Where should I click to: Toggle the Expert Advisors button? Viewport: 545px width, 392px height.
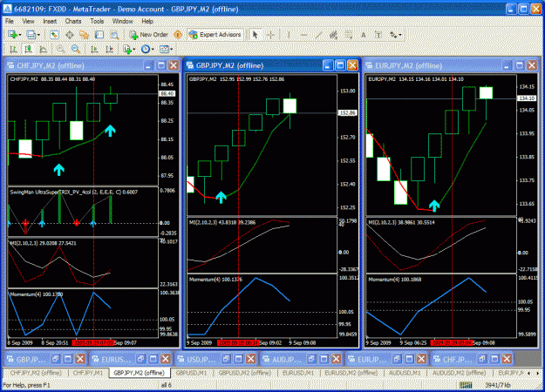tap(215, 35)
